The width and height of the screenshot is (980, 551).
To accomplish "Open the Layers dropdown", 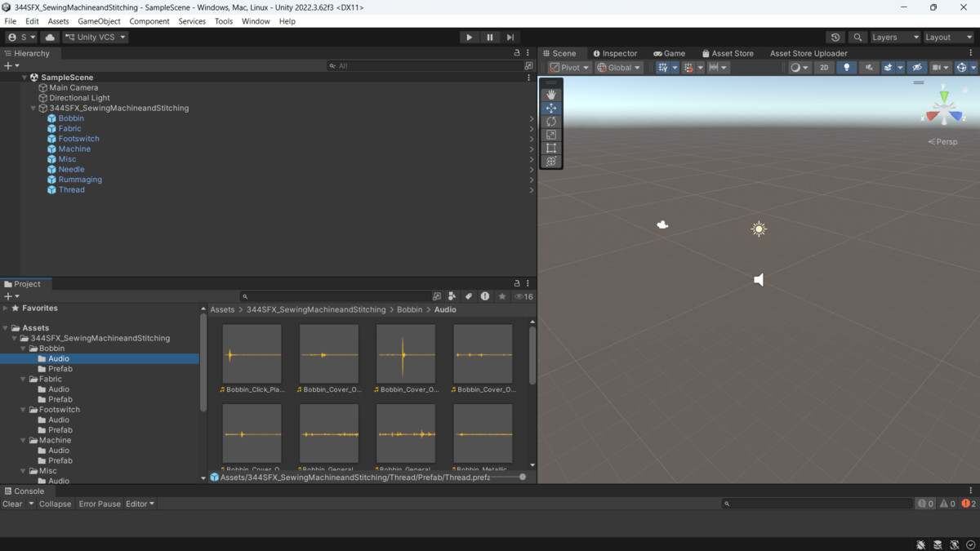I will point(894,37).
